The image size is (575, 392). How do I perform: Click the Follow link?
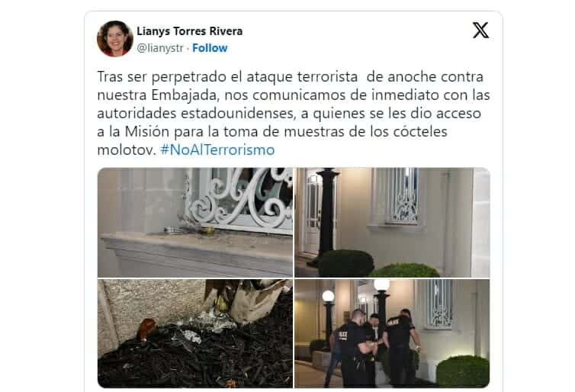210,48
